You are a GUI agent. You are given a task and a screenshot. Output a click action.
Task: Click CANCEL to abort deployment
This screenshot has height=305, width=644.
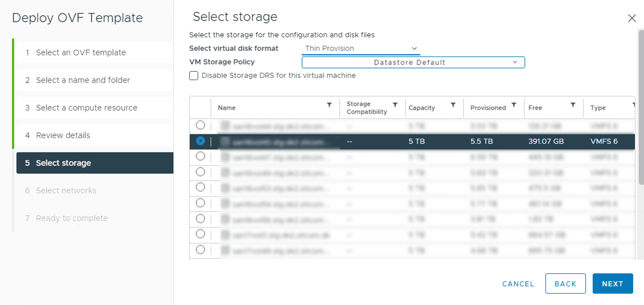[x=518, y=284]
